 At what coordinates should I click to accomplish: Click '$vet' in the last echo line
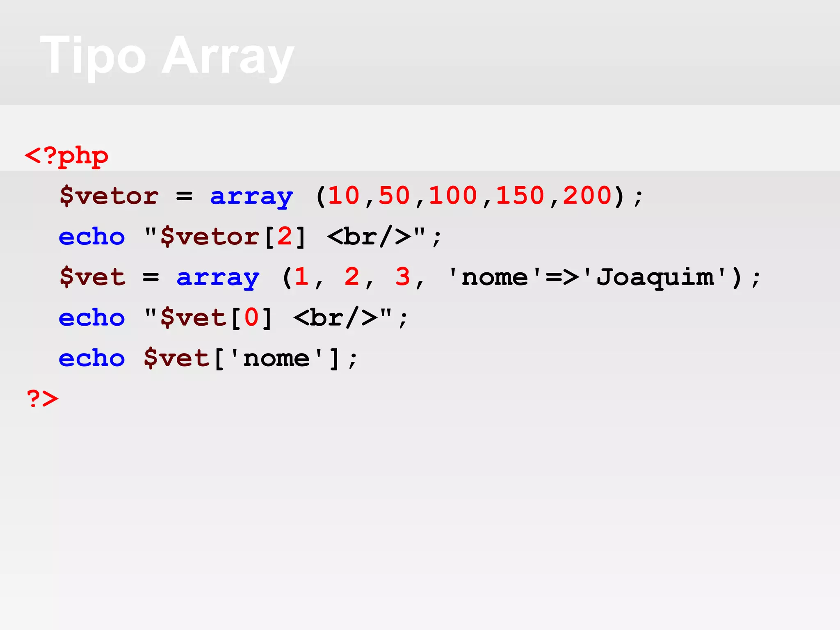coord(176,358)
